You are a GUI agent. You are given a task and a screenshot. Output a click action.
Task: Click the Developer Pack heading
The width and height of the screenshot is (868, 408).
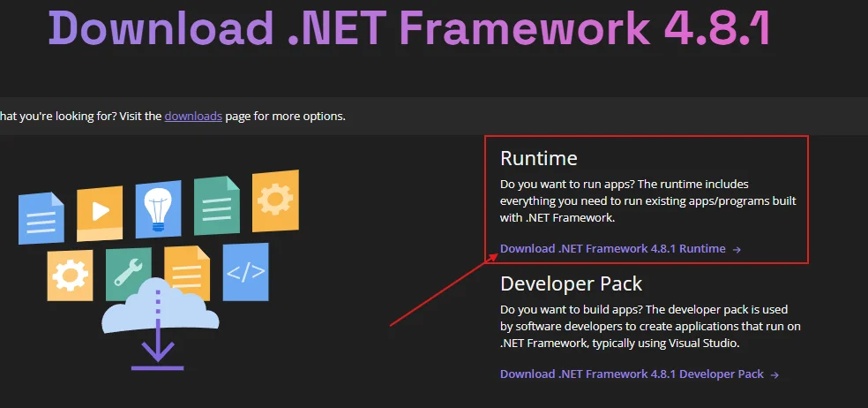[x=572, y=283]
